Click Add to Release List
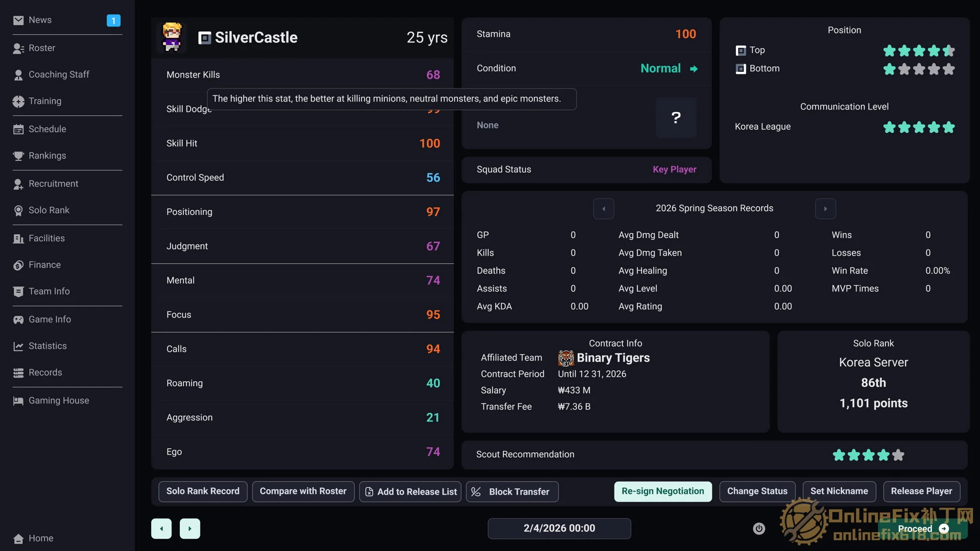980x551 pixels. (410, 492)
